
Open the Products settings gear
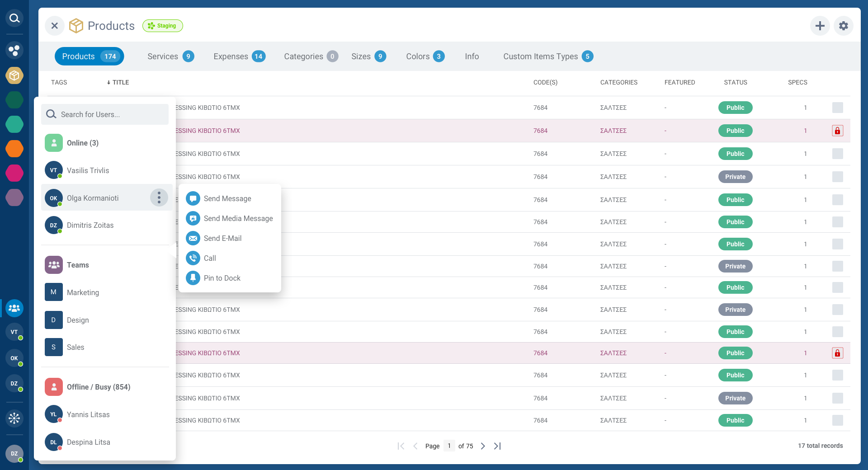click(x=843, y=26)
